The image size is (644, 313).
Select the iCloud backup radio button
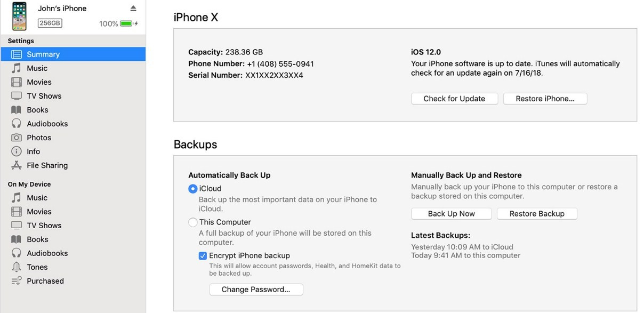click(192, 189)
